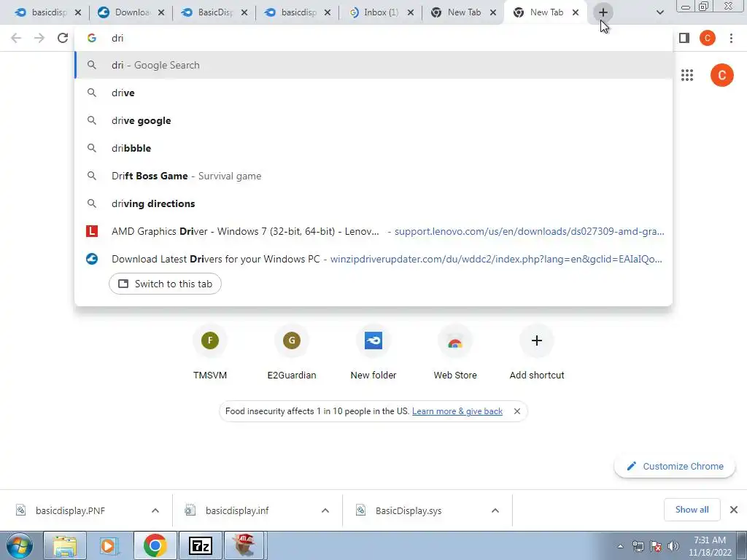Expand basicdisplay.inf download options
747x560 pixels.
click(325, 510)
